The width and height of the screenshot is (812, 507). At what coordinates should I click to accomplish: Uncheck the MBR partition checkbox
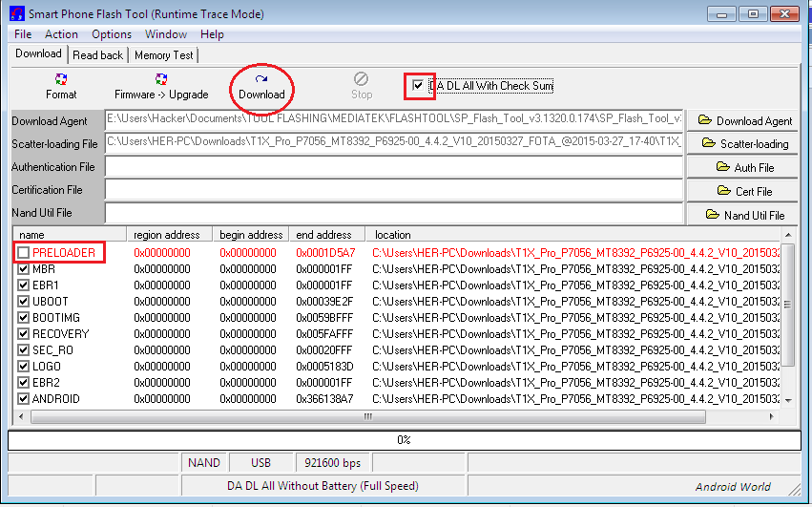tap(23, 269)
